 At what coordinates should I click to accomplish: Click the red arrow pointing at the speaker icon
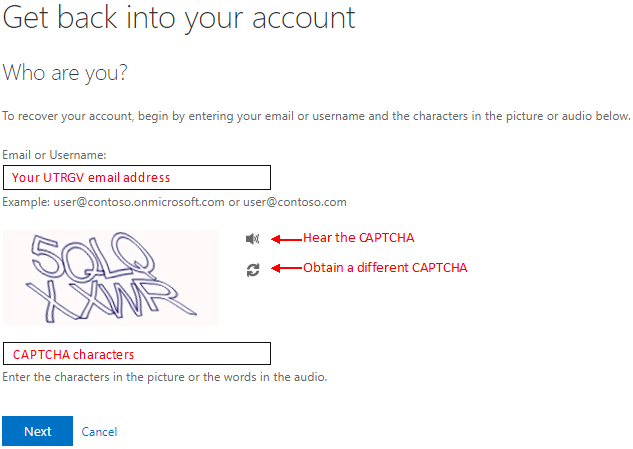coord(287,239)
